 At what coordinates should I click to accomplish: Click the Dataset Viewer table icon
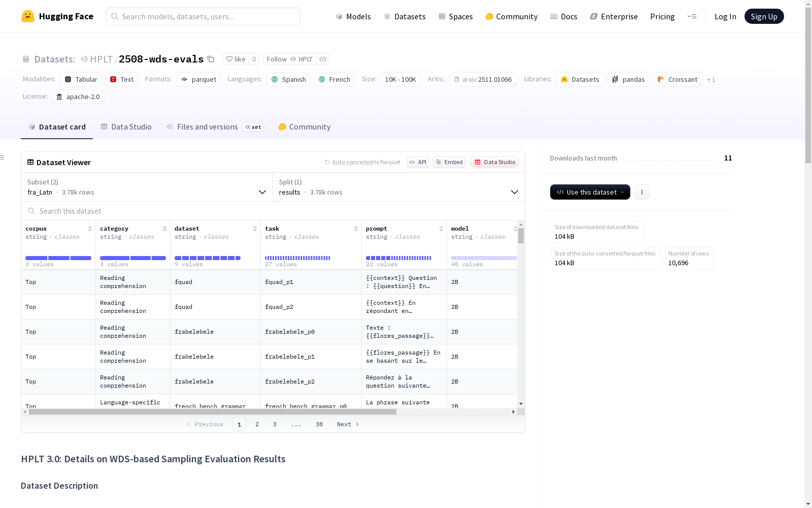[x=30, y=162]
